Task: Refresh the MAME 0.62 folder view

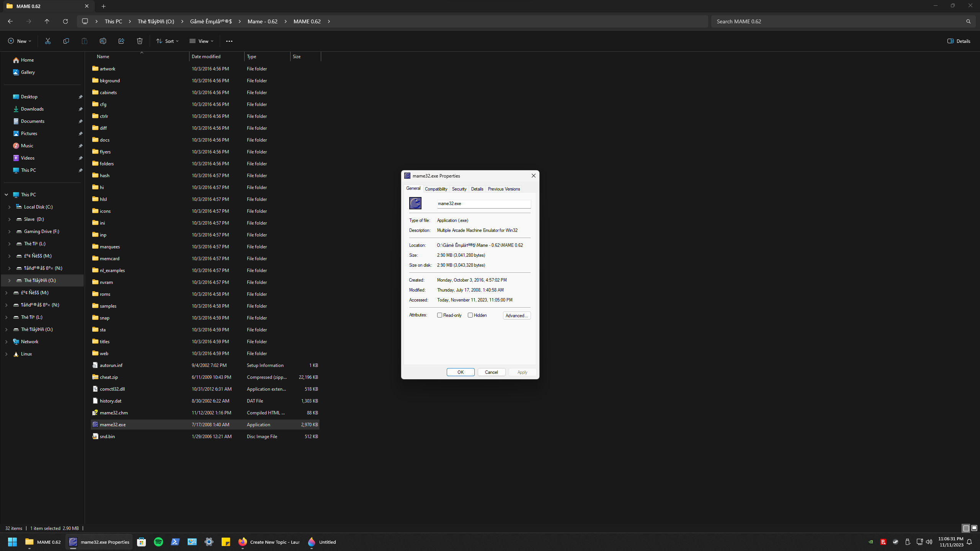Action: (65, 21)
